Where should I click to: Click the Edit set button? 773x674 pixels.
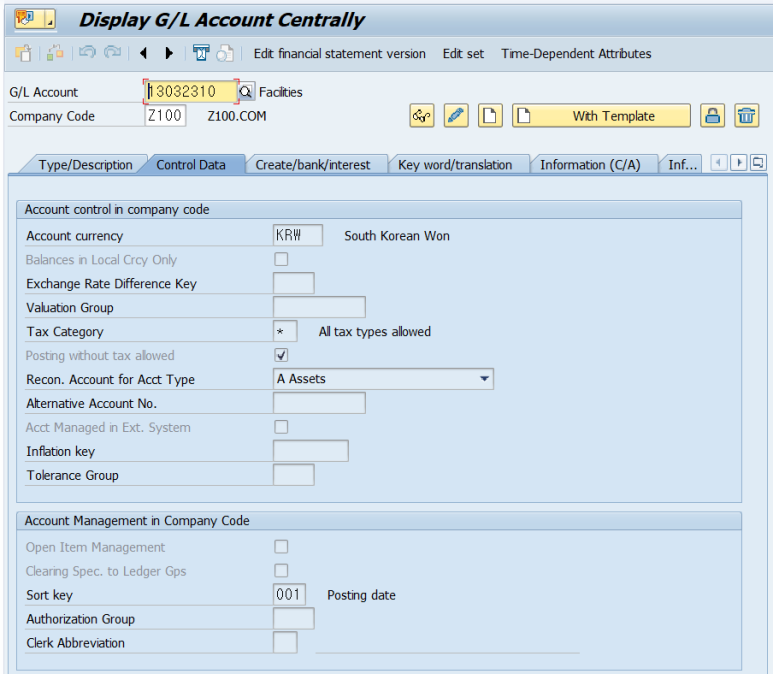click(x=463, y=53)
